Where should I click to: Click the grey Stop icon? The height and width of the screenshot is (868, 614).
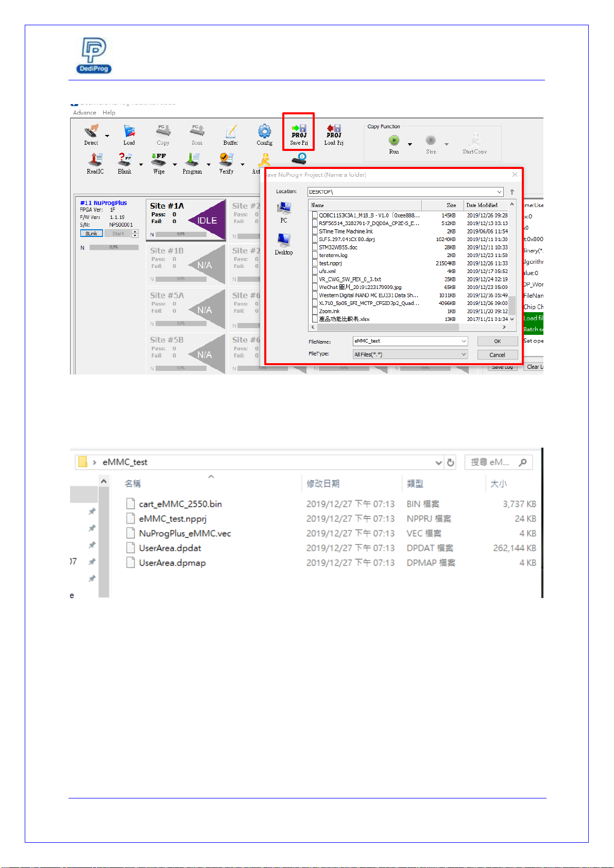(431, 140)
